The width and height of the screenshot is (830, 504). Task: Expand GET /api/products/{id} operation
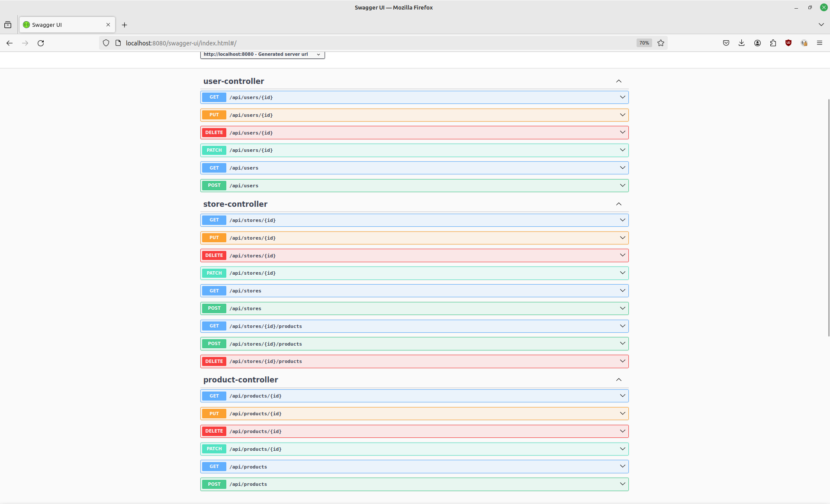coord(415,396)
